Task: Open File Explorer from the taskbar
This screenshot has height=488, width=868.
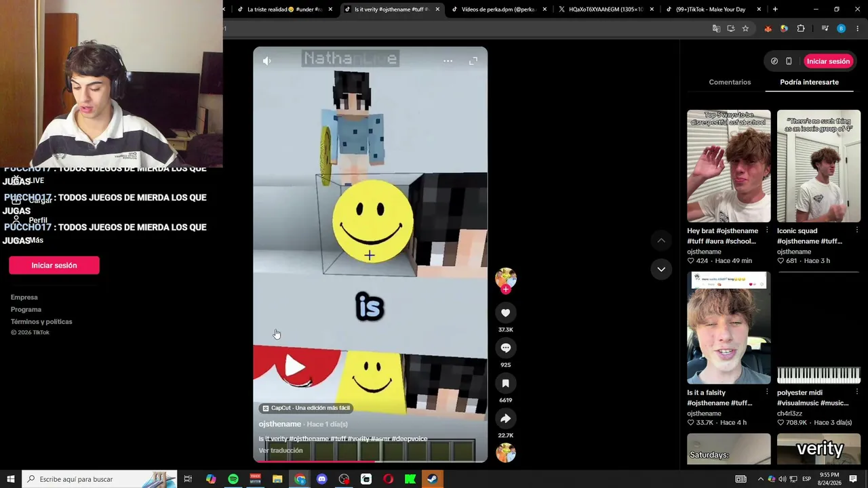Action: pyautogui.click(x=277, y=479)
